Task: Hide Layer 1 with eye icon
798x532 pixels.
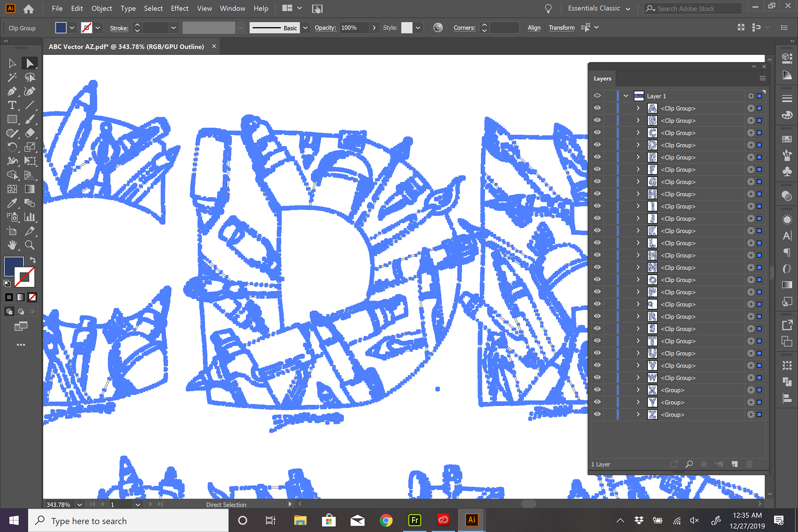Action: point(597,96)
